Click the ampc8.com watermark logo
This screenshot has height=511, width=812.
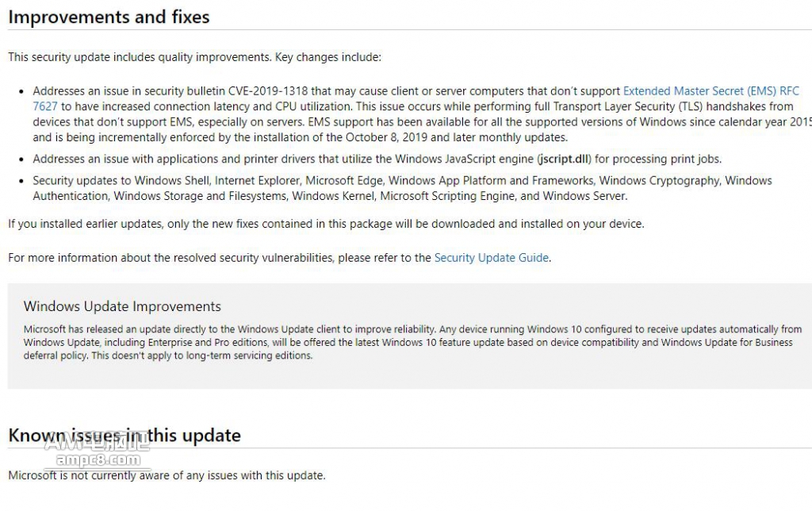[x=98, y=452]
